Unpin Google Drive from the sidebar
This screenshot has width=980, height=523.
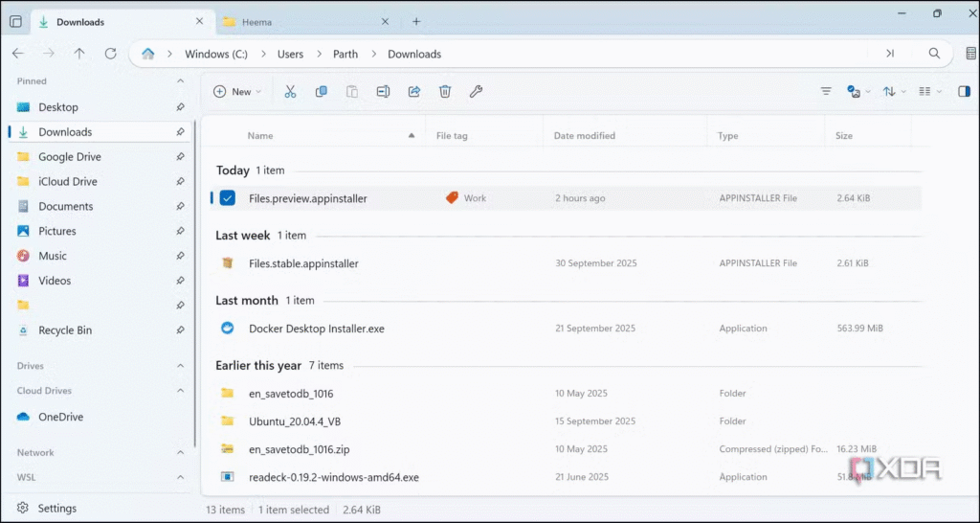click(180, 157)
